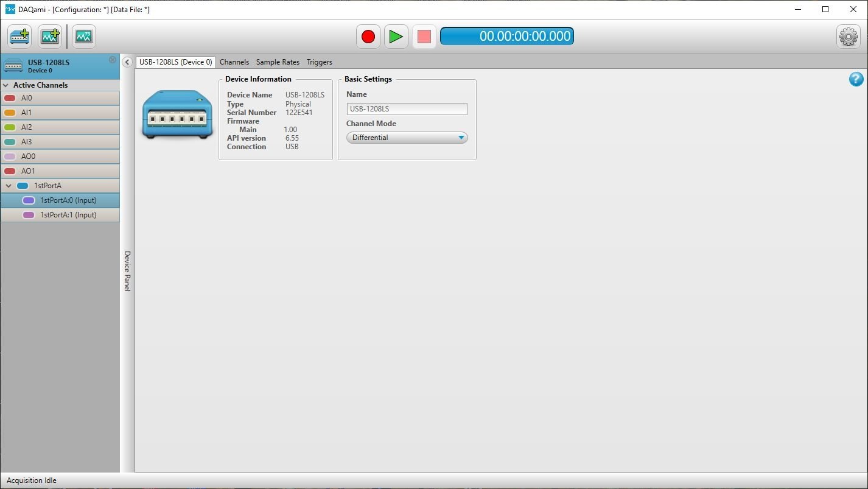Close the DAQami window
868x489 pixels.
point(853,9)
